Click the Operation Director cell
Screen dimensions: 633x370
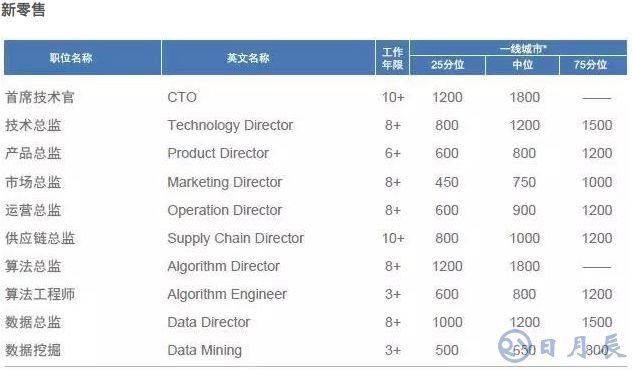click(x=224, y=210)
